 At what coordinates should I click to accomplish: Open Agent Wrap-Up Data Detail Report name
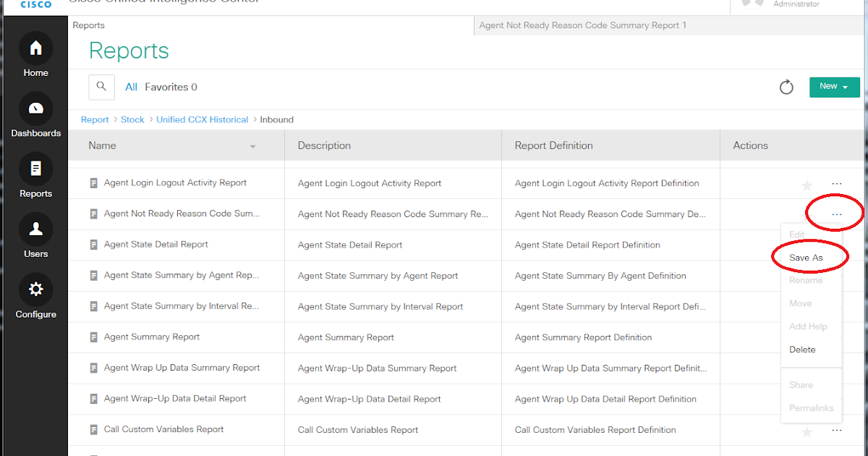[x=175, y=399]
